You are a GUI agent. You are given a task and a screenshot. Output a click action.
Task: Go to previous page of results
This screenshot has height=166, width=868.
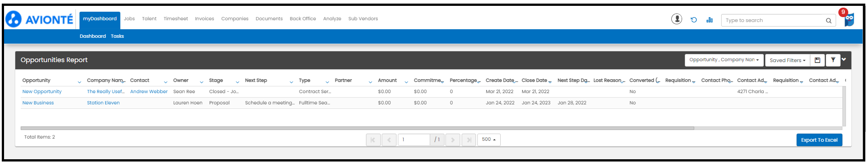(389, 140)
